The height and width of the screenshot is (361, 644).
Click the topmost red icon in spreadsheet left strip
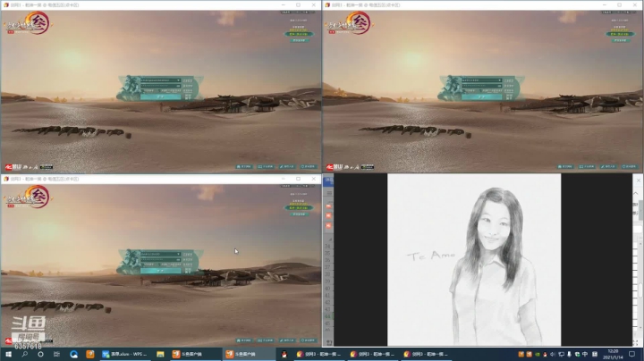(328, 206)
